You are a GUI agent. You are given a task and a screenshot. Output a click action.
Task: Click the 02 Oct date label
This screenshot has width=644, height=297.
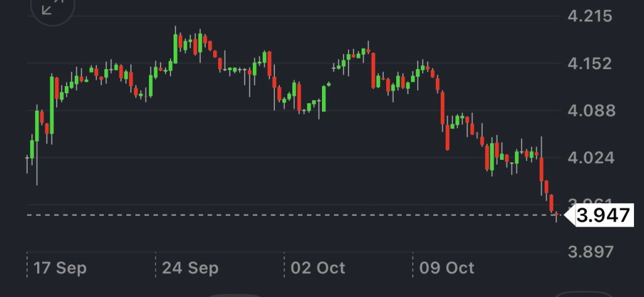click(x=318, y=268)
